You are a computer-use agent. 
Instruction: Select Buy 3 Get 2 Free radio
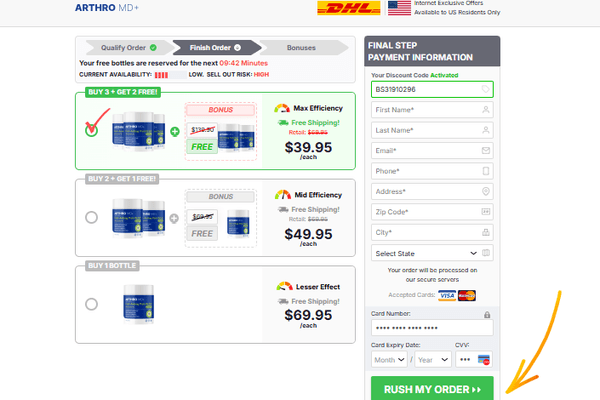91,131
